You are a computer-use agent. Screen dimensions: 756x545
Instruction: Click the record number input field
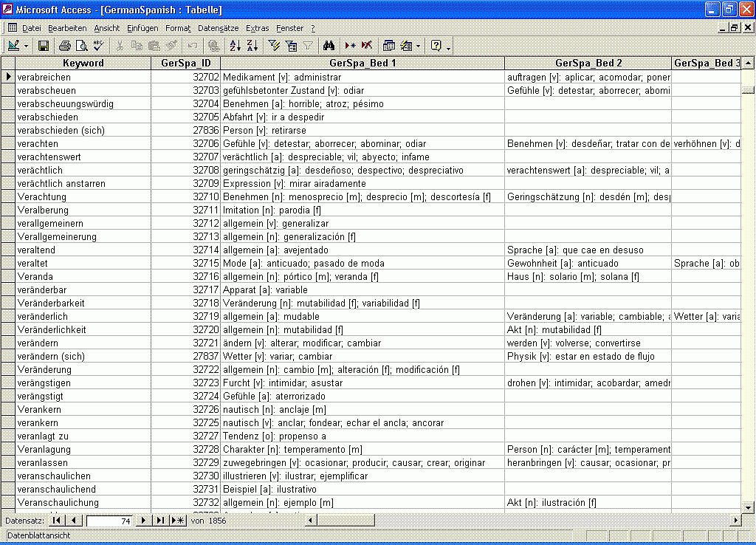pyautogui.click(x=109, y=521)
